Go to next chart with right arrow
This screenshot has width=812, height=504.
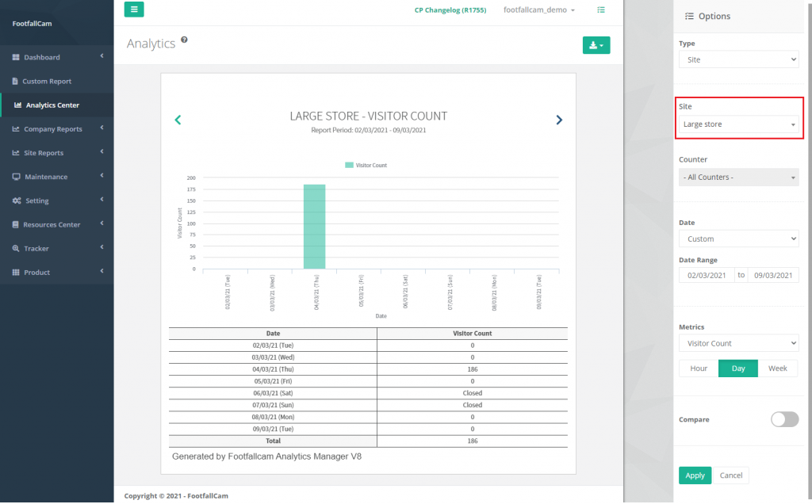click(559, 120)
